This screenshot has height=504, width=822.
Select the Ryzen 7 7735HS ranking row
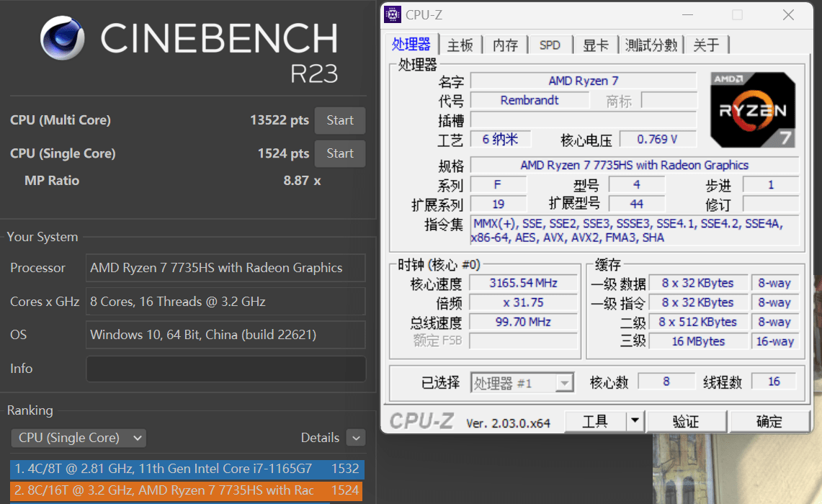point(187,490)
